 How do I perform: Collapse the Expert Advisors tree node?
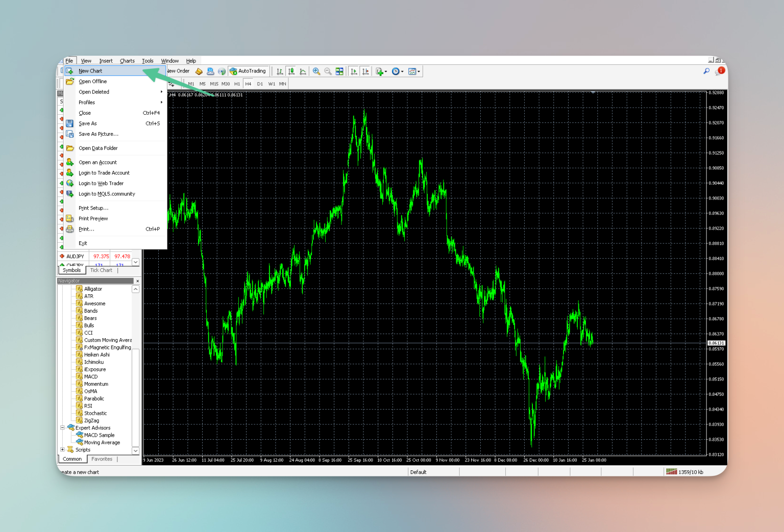tap(62, 428)
